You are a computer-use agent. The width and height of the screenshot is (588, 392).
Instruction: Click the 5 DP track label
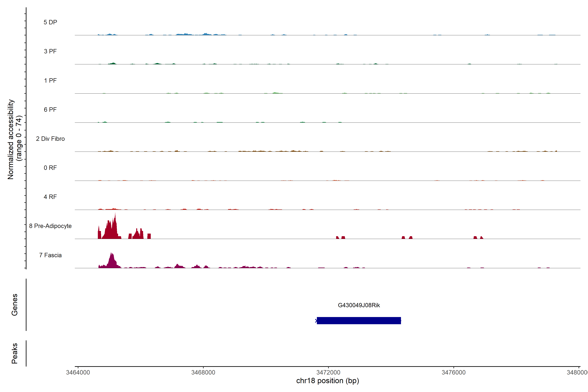coord(50,22)
